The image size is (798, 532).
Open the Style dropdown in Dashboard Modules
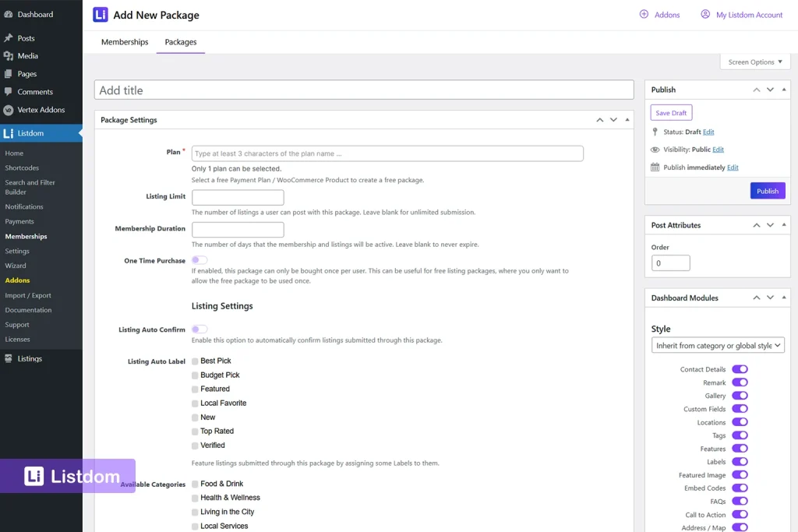point(717,344)
